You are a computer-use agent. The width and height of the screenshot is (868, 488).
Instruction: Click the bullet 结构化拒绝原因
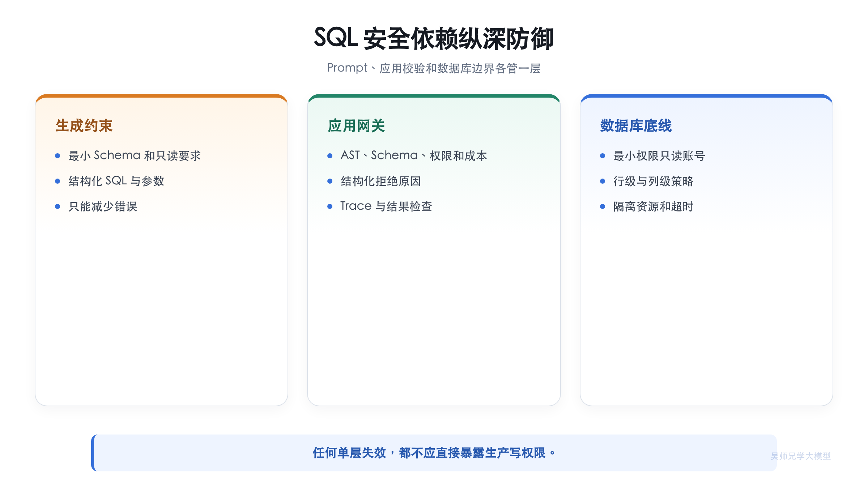381,181
